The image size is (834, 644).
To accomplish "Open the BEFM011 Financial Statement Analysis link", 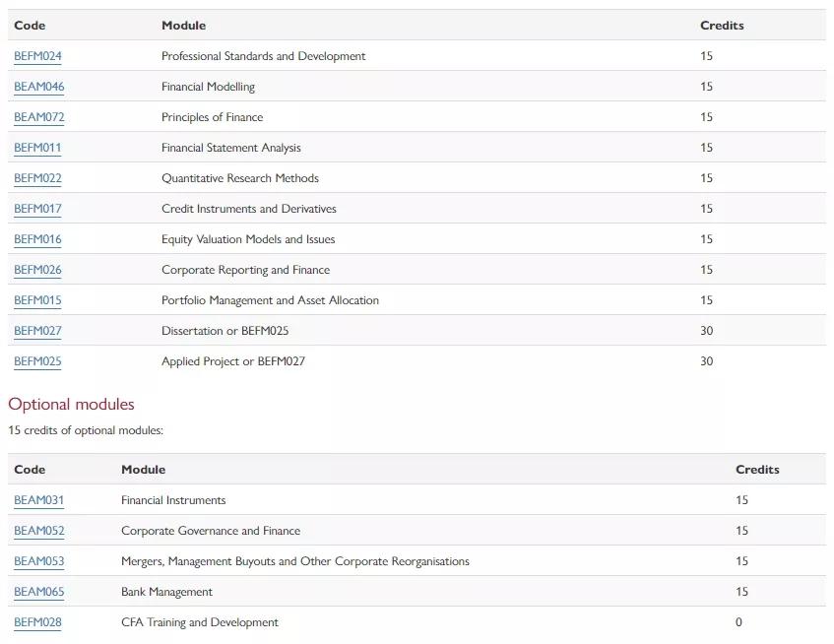I will coord(36,148).
